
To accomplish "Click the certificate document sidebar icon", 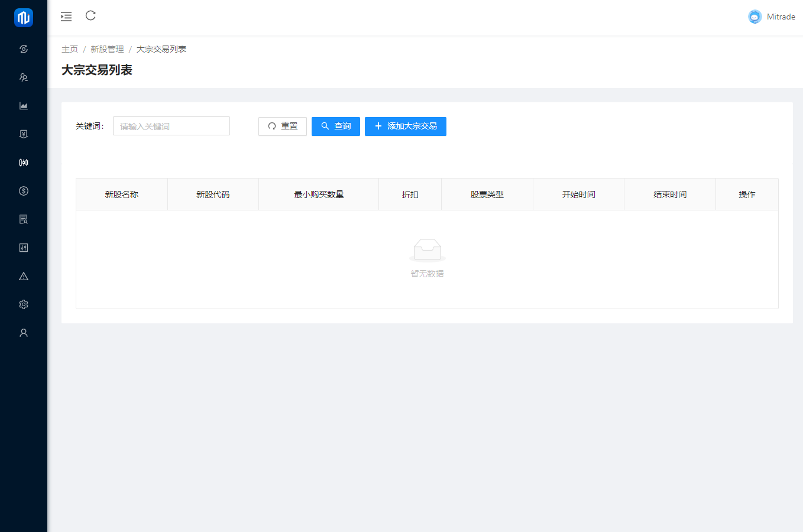I will 24,219.
